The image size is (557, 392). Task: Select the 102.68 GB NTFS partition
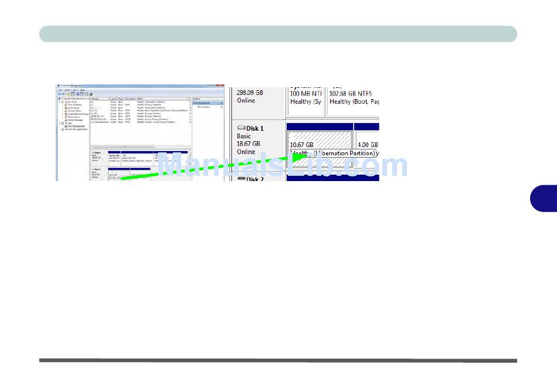pos(353,101)
